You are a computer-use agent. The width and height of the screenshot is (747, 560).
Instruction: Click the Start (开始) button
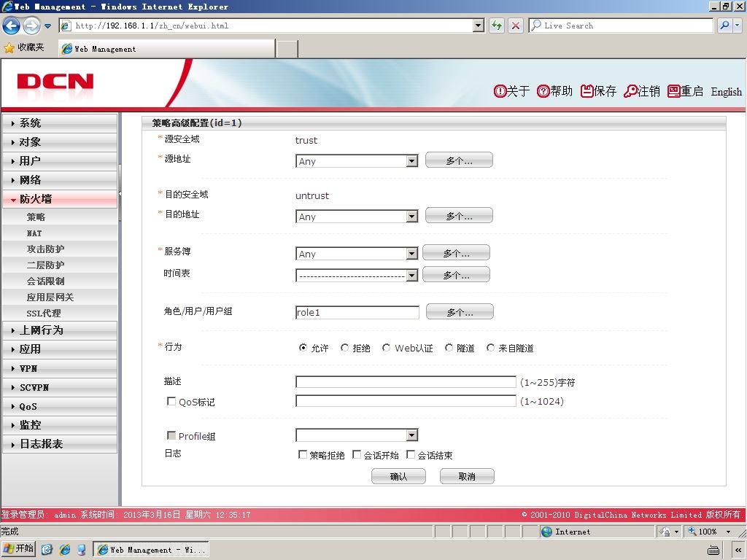click(18, 549)
